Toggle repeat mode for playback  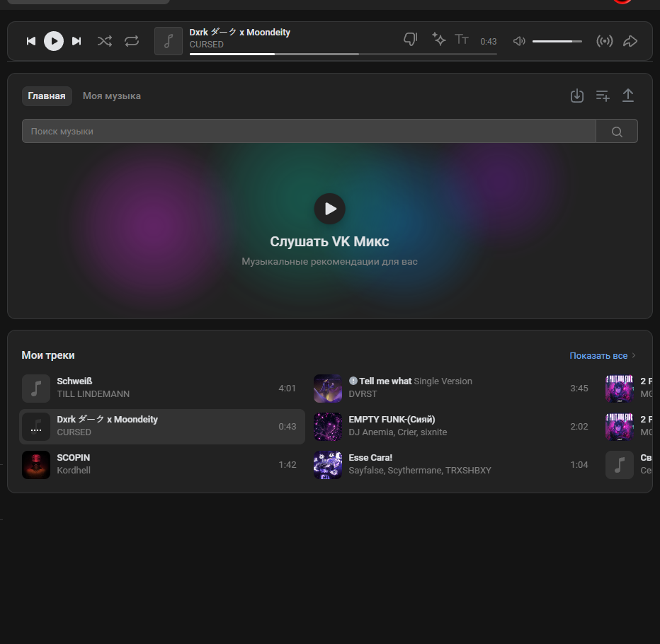[132, 41]
